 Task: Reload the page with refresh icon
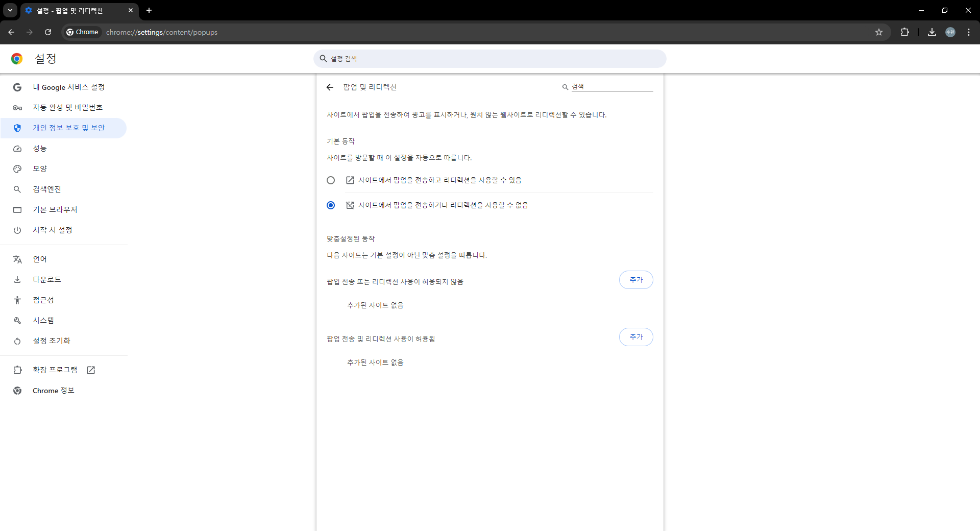pos(48,32)
